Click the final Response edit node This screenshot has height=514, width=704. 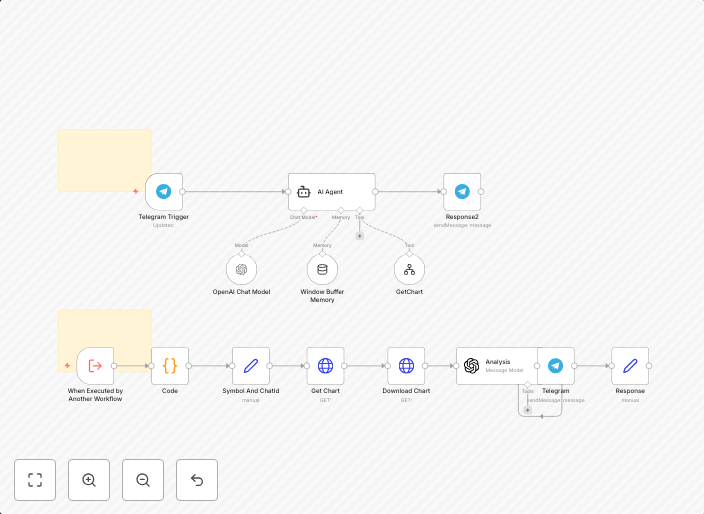click(x=630, y=366)
